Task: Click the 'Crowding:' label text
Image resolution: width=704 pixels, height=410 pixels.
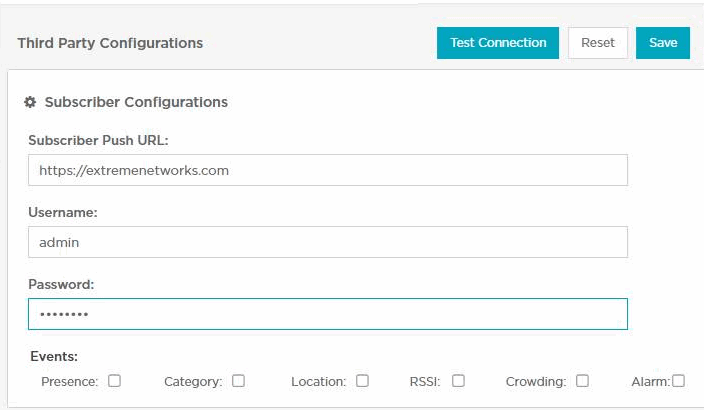Action: point(535,382)
